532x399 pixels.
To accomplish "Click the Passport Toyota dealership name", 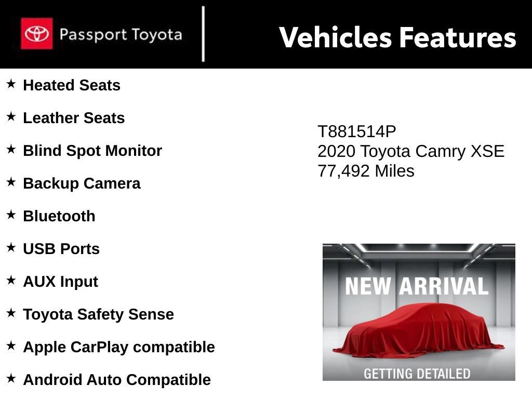I will click(121, 35).
